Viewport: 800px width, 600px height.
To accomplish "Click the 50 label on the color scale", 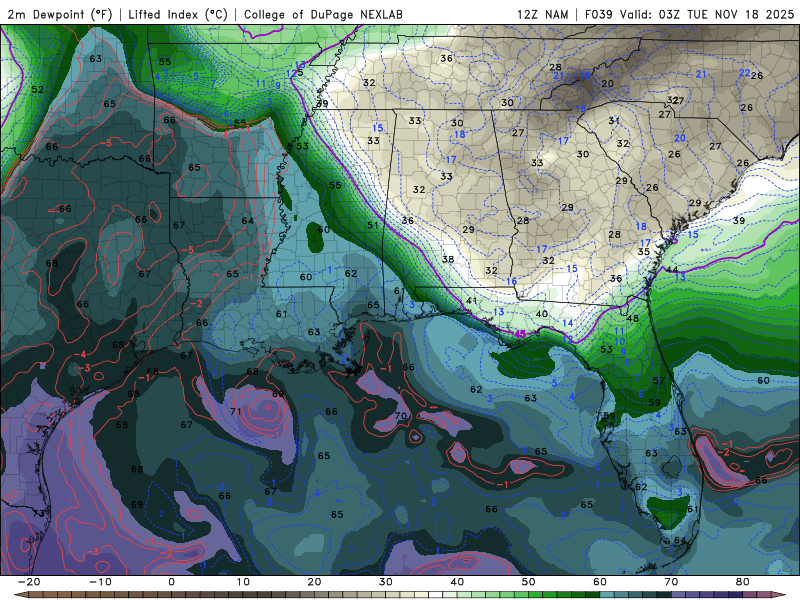I will (x=529, y=582).
